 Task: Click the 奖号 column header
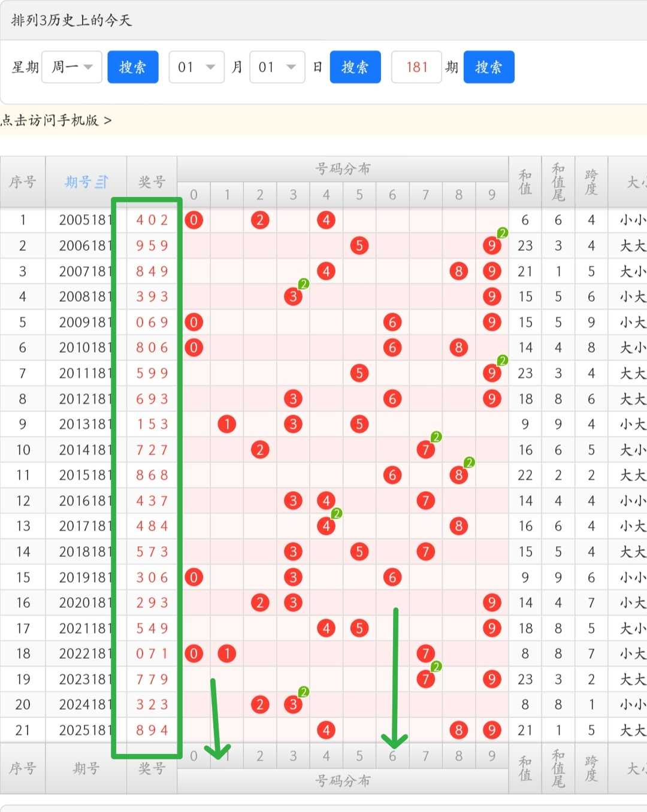[x=152, y=181]
